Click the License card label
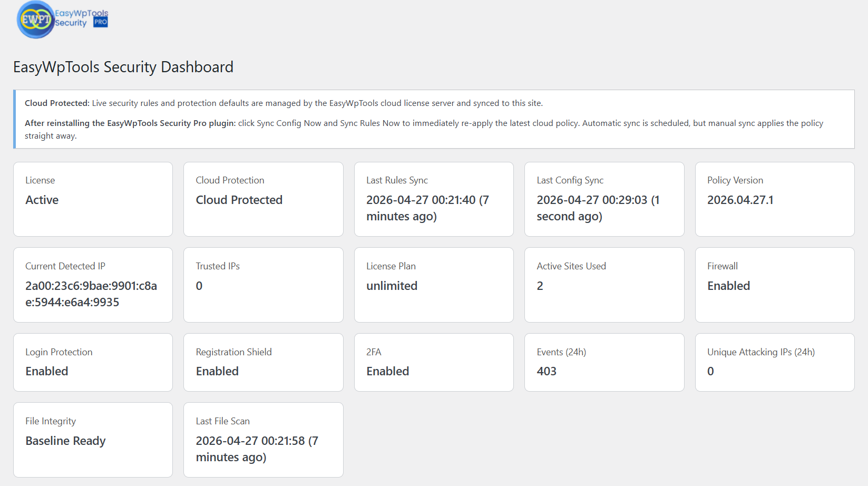868x486 pixels. pos(40,180)
